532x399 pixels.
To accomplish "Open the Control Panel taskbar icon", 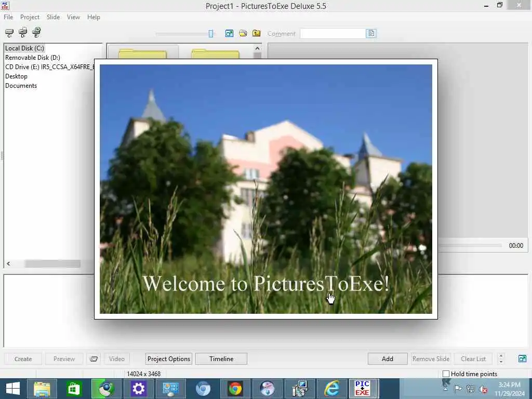I will click(170, 389).
